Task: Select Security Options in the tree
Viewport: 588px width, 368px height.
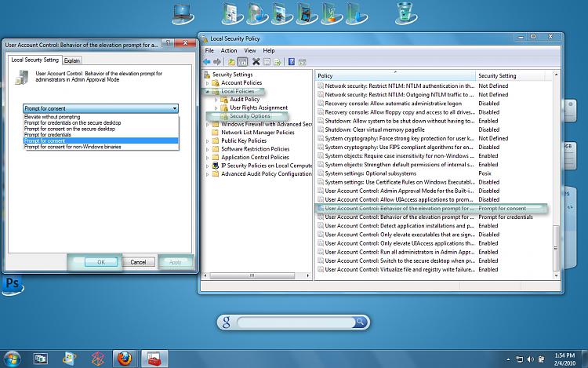Action: [250, 116]
